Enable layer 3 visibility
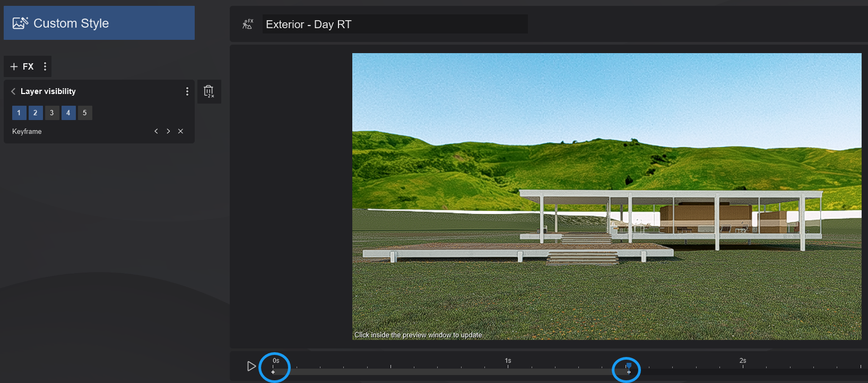 pyautogui.click(x=52, y=113)
